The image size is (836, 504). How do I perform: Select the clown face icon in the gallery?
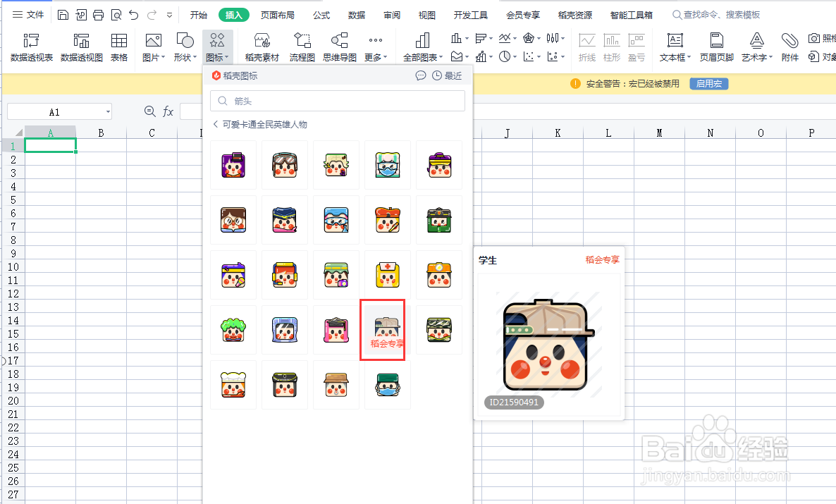233,329
